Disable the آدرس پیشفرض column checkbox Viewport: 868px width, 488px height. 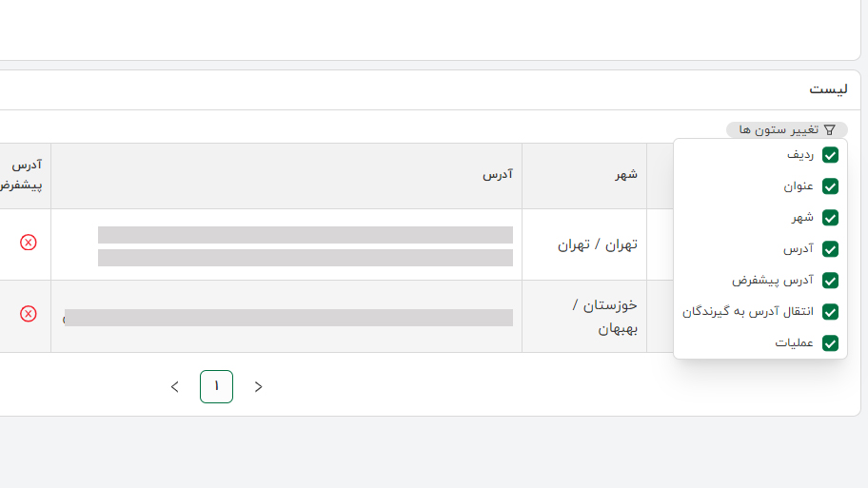pos(830,281)
